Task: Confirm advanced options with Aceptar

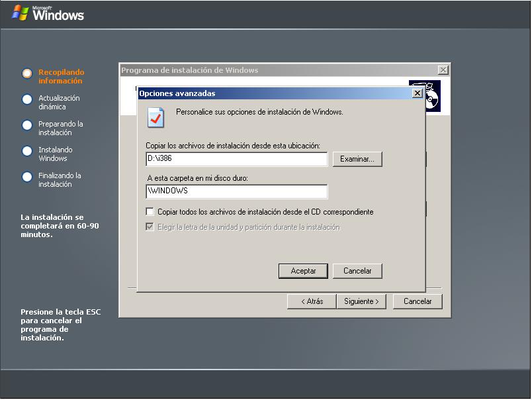Action: [x=303, y=271]
